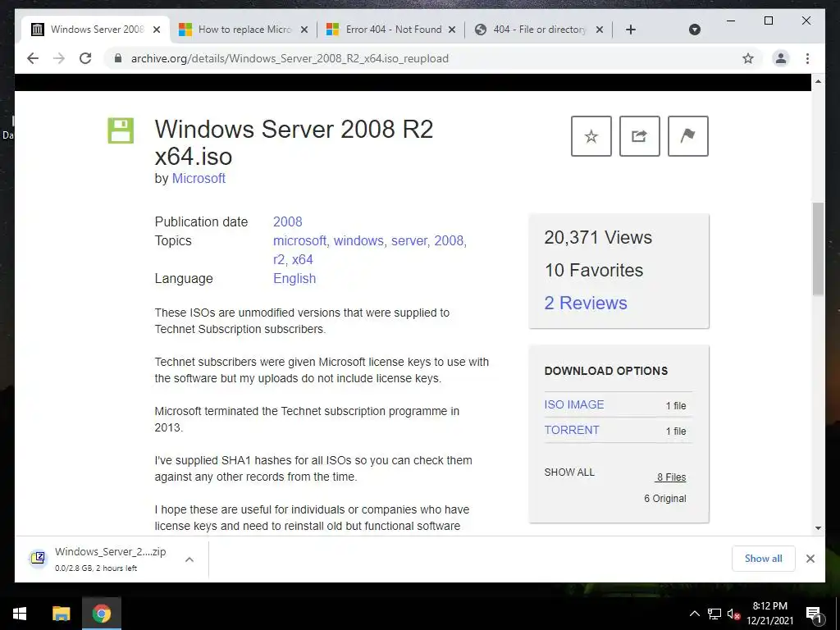The height and width of the screenshot is (630, 840).
Task: Click the TORRENT download option
Action: [x=572, y=430]
